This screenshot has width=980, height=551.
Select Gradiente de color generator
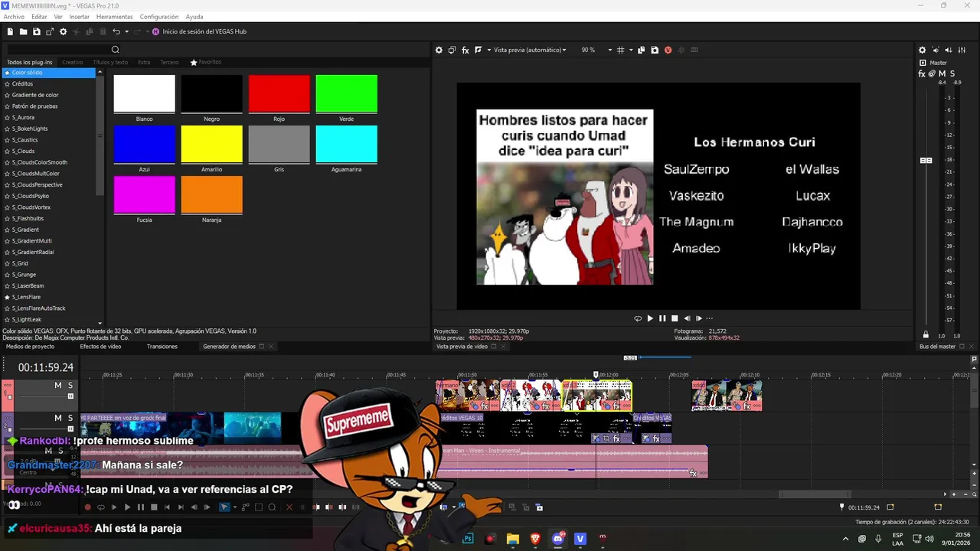[x=35, y=95]
